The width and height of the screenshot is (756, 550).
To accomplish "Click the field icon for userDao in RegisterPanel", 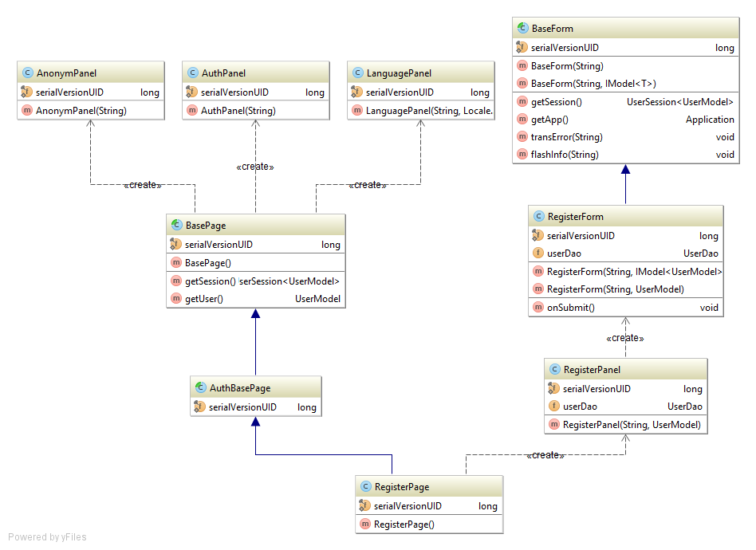I will coord(554,407).
